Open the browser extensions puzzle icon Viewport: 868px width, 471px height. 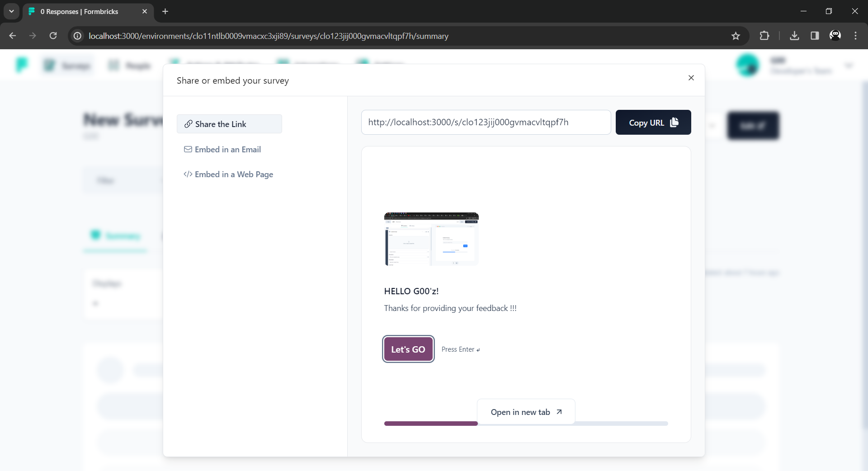pos(765,36)
